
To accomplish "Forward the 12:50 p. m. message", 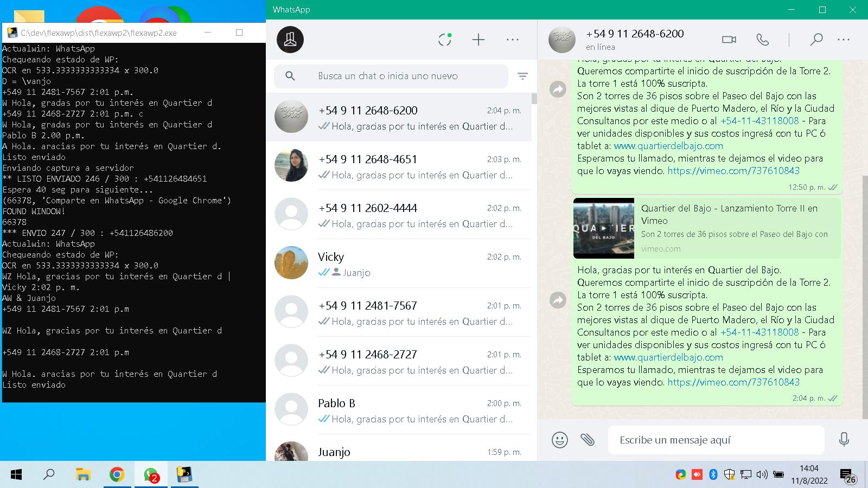I will 558,89.
